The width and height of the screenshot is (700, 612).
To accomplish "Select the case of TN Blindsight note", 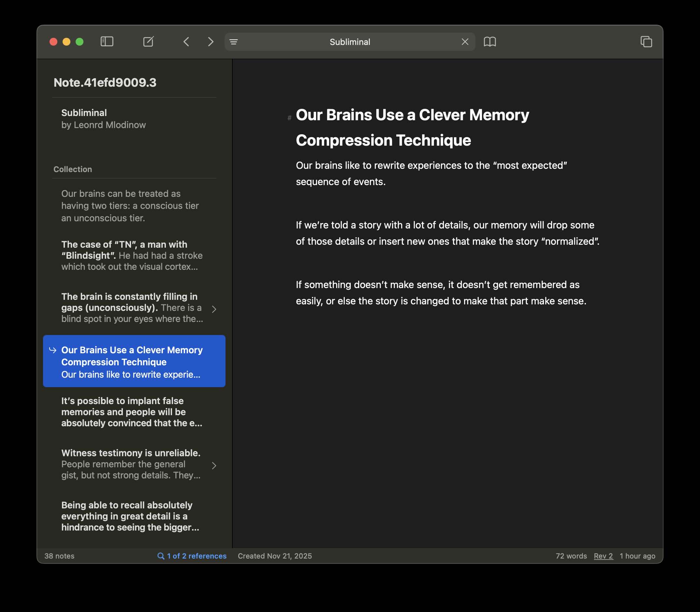I will 131,255.
